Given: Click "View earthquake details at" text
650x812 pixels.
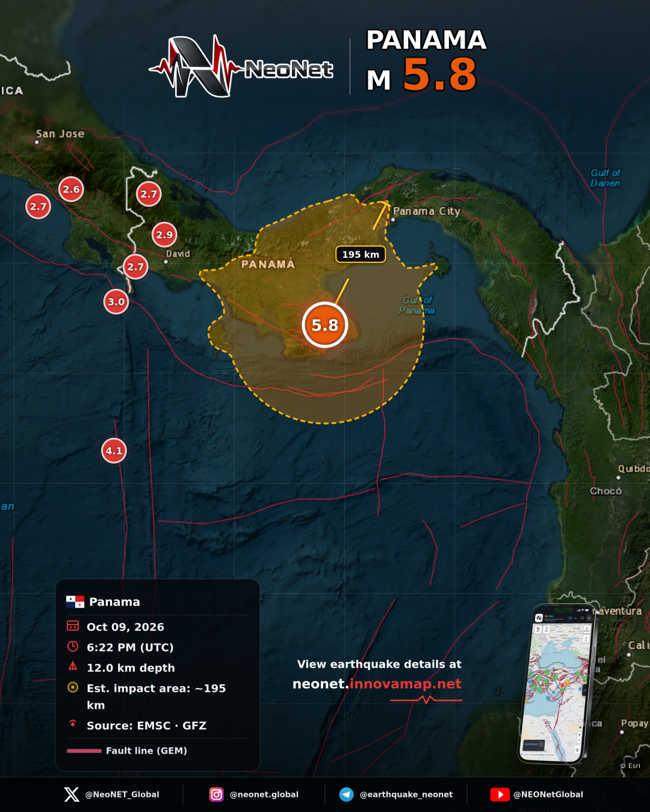Looking at the screenshot, I should point(379,664).
